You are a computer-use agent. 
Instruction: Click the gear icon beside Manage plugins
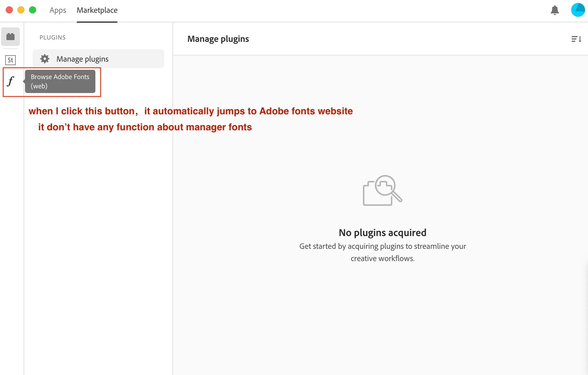[45, 59]
